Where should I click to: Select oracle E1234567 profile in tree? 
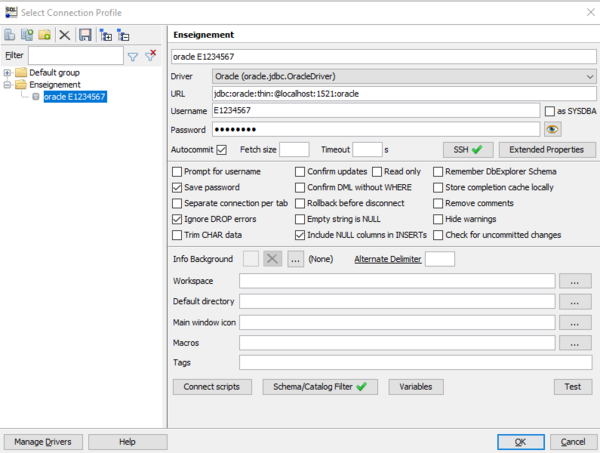75,97
